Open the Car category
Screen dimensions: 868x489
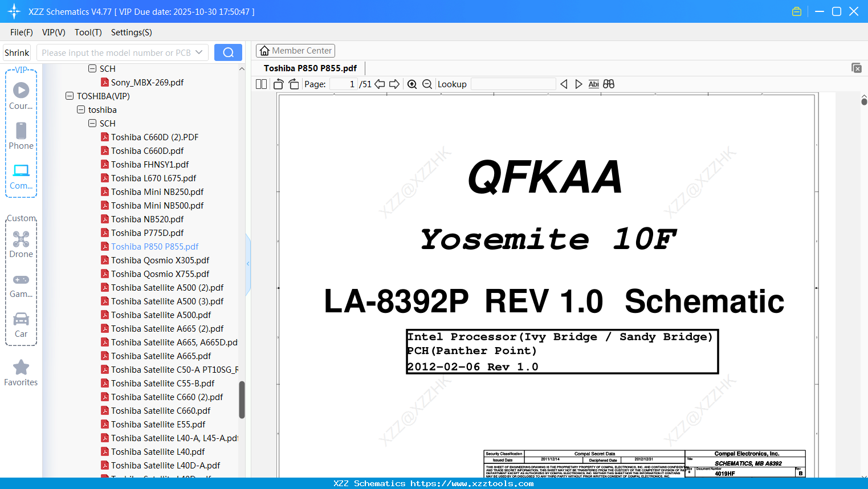[x=21, y=325]
